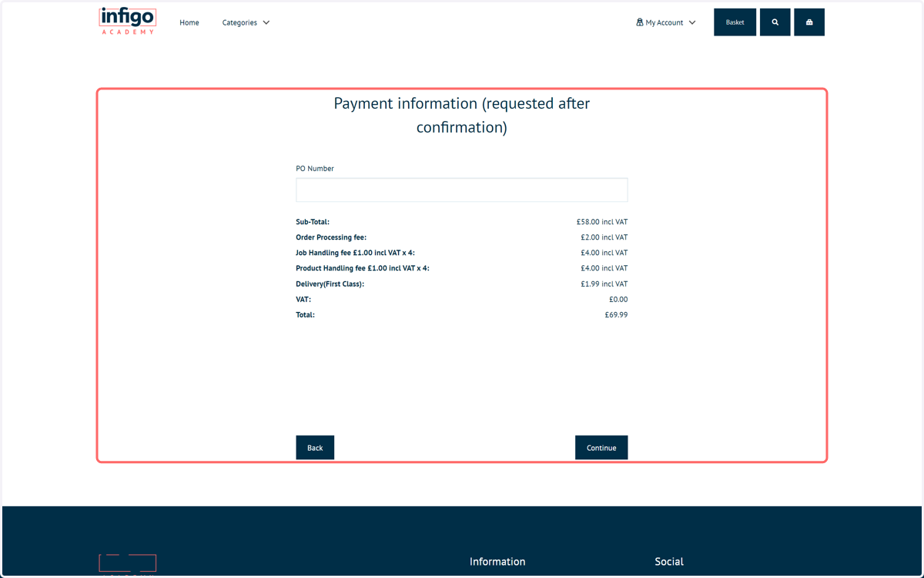Click the 'PO Number' field label

pyautogui.click(x=315, y=168)
